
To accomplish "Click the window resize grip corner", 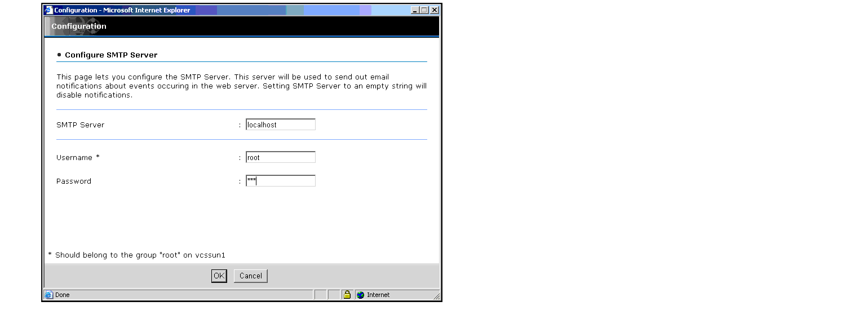I will point(436,296).
